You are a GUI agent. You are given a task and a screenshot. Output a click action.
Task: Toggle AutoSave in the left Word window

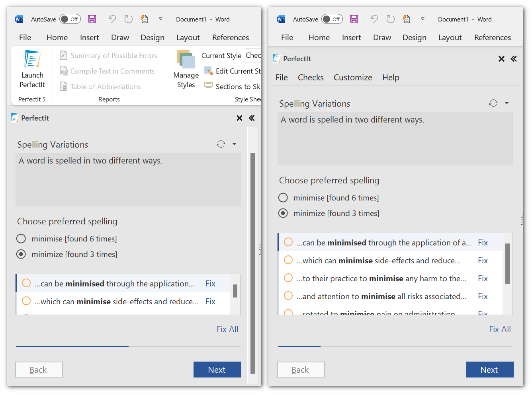coord(70,19)
